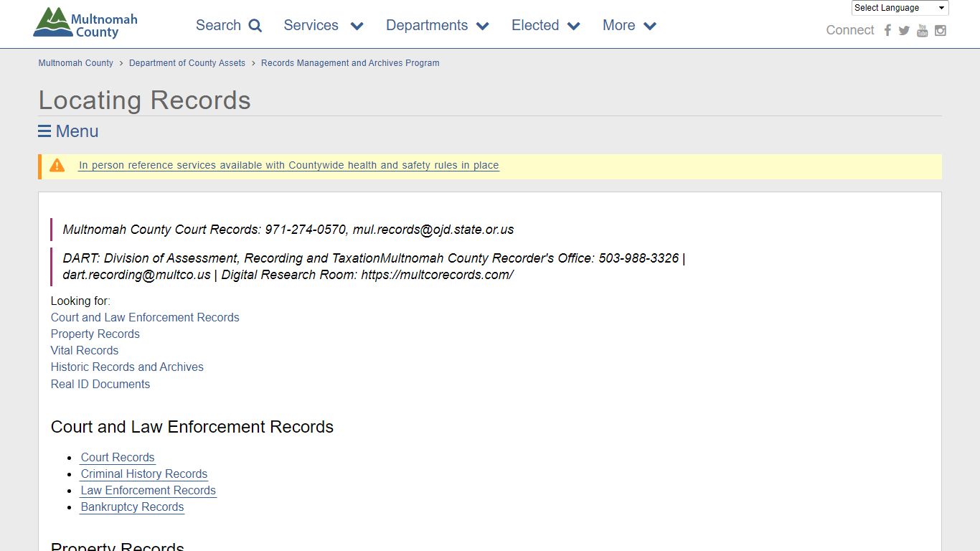Expand the More dropdown chevron
The width and height of the screenshot is (980, 551).
(x=650, y=27)
